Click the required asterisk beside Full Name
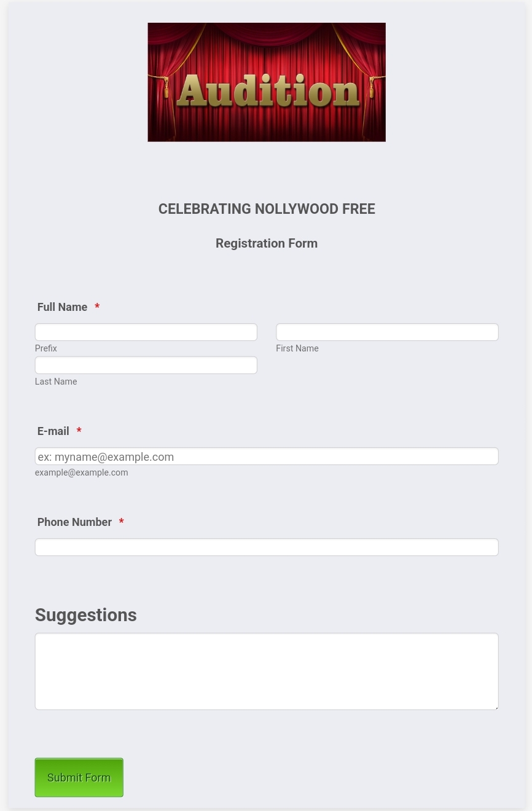This screenshot has height=811, width=532. (97, 307)
